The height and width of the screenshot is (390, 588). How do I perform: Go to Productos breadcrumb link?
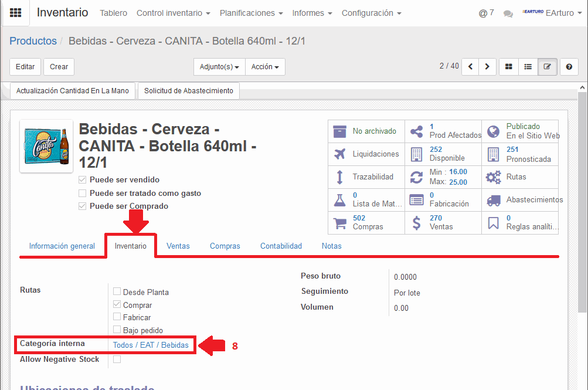[33, 41]
